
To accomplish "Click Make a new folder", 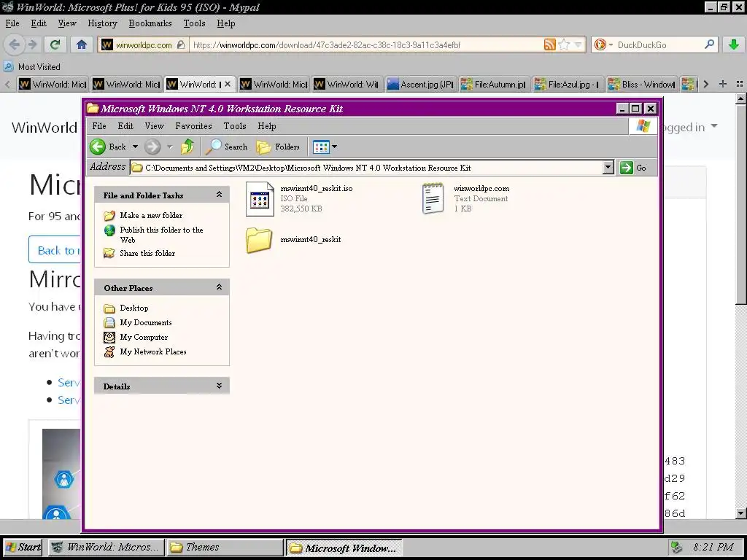I will 151,215.
